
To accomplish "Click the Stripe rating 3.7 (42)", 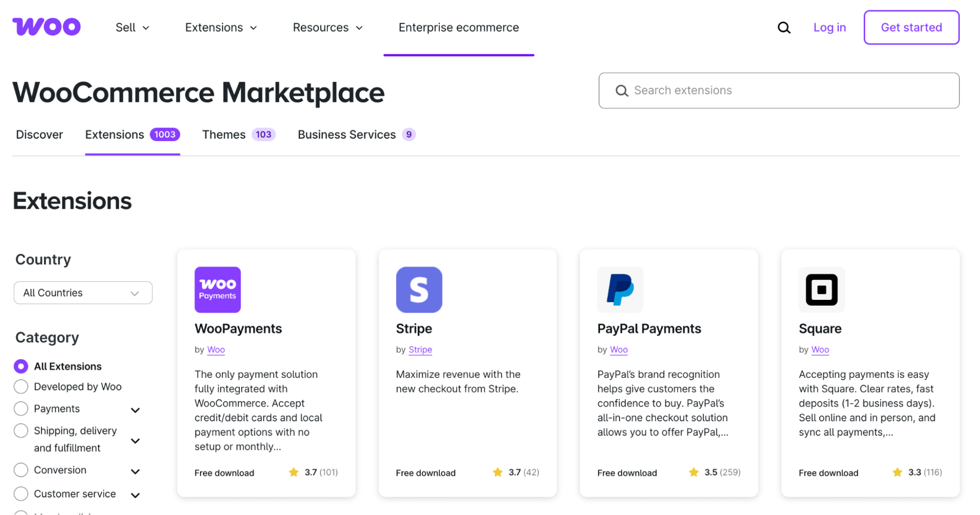I will pyautogui.click(x=523, y=472).
